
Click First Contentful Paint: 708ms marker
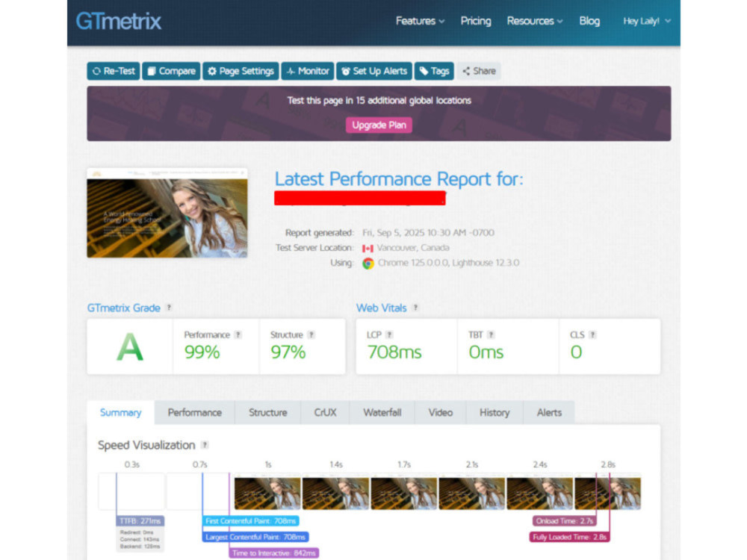click(x=250, y=521)
